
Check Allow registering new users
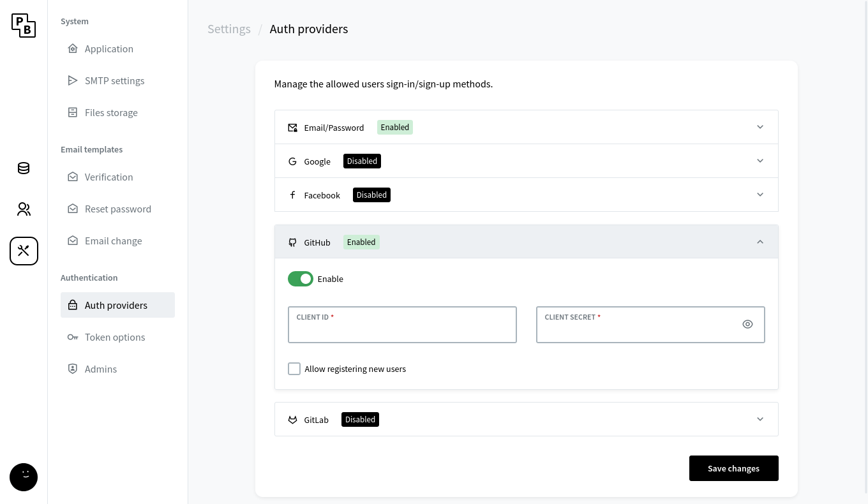coord(294,369)
